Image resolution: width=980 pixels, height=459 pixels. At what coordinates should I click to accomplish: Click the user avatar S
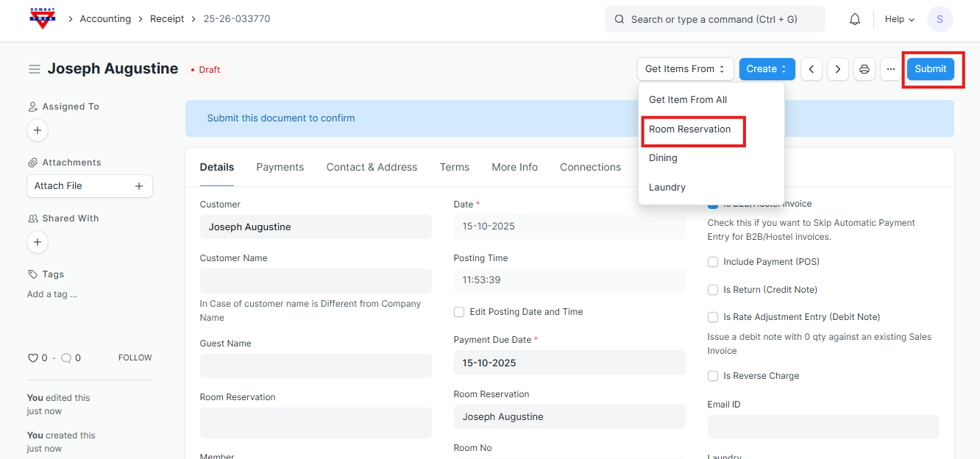pyautogui.click(x=940, y=19)
